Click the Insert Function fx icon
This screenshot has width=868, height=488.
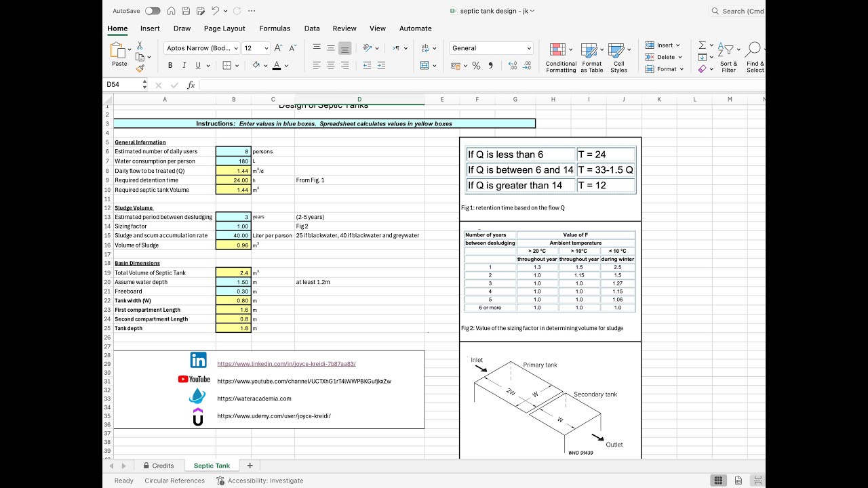pos(191,85)
